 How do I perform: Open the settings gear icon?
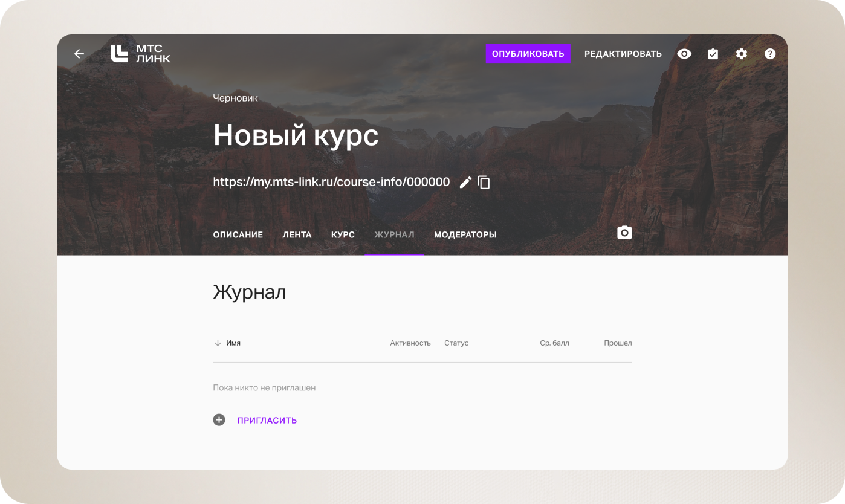click(741, 54)
